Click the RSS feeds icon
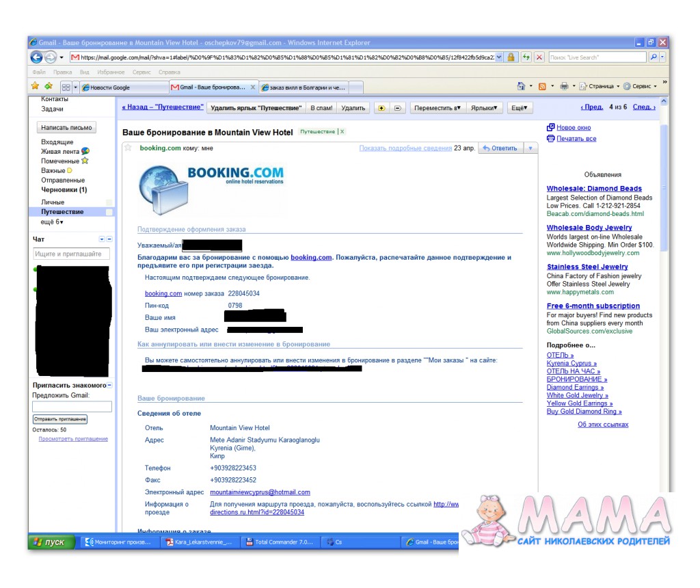Image resolution: width=700 pixels, height=588 pixels. pos(542,86)
